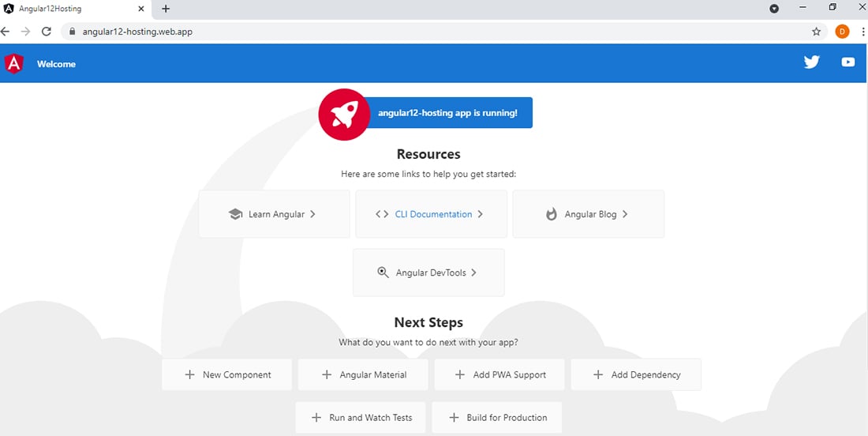Go forward with the browser forward arrow

(x=25, y=32)
